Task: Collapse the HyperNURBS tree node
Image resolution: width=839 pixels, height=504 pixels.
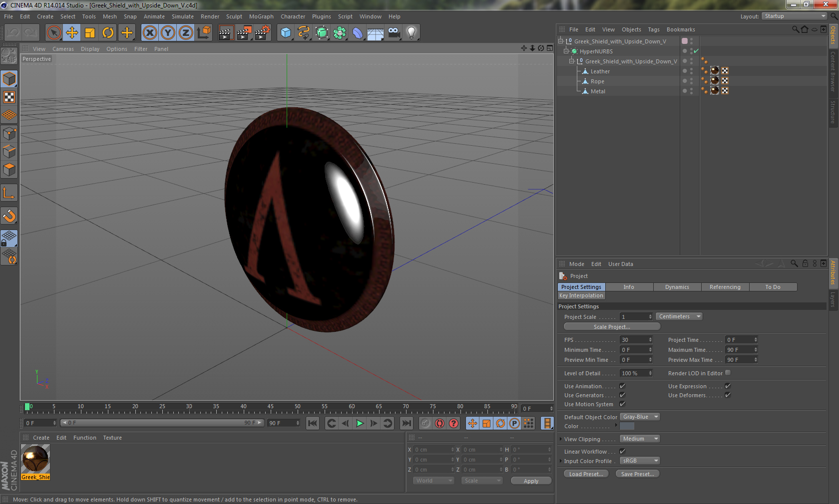Action: pos(566,51)
